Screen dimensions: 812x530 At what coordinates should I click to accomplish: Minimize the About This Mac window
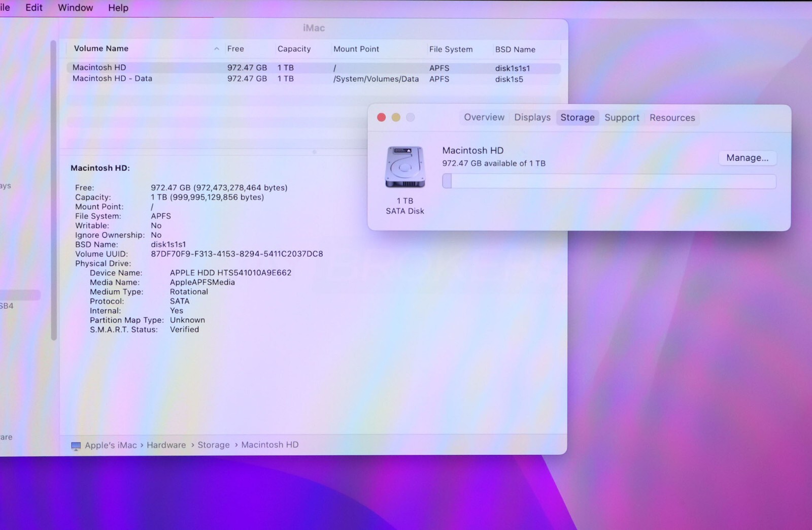396,117
